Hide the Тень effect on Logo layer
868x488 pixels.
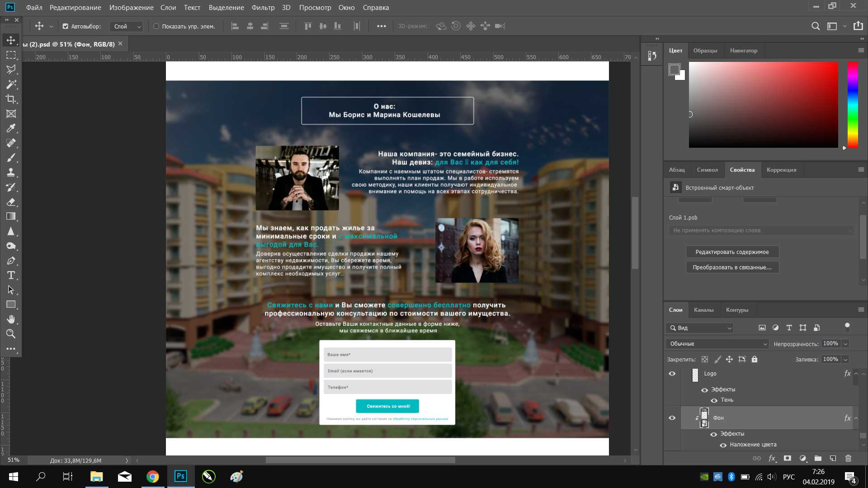click(x=714, y=400)
